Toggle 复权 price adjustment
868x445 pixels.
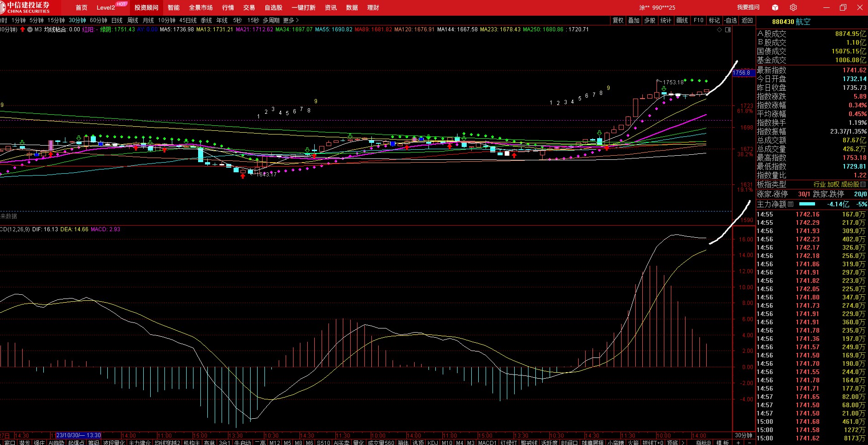618,20
